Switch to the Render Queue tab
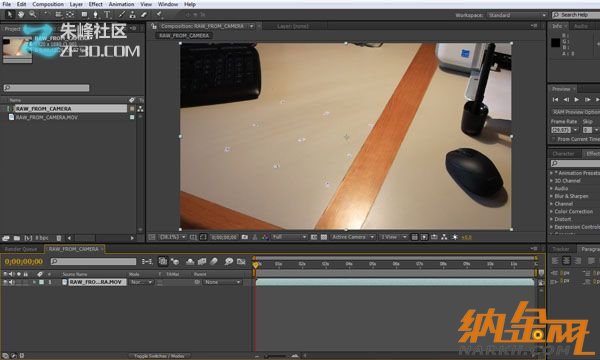Viewport: 600px width, 360px height. 21,249
